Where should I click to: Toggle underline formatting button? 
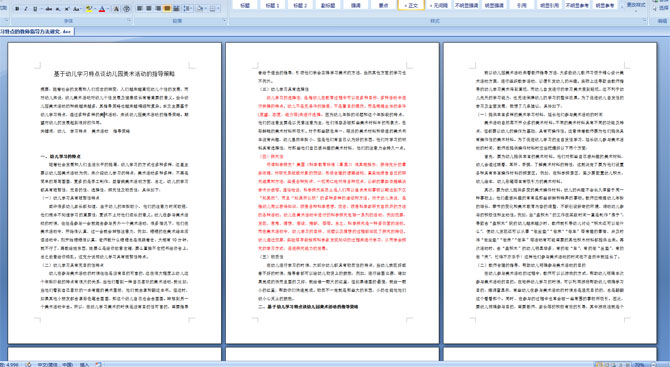point(35,9)
